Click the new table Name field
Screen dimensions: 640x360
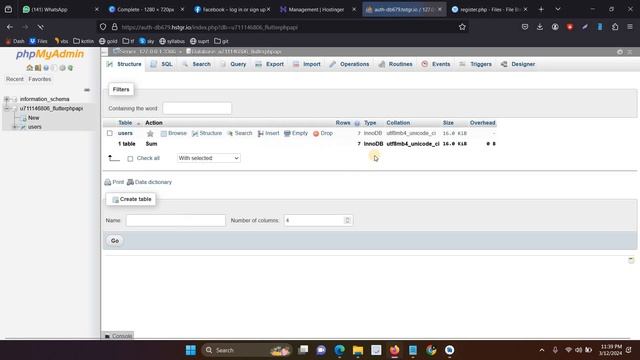(176, 220)
